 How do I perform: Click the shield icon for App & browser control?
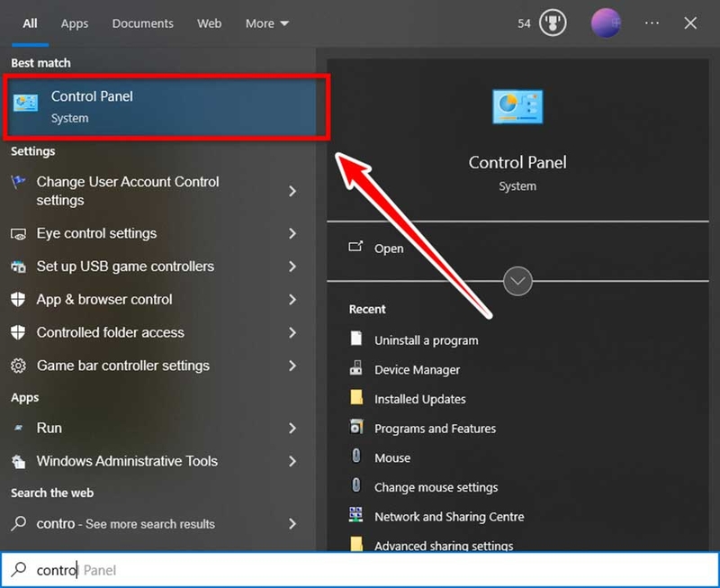coord(18,300)
